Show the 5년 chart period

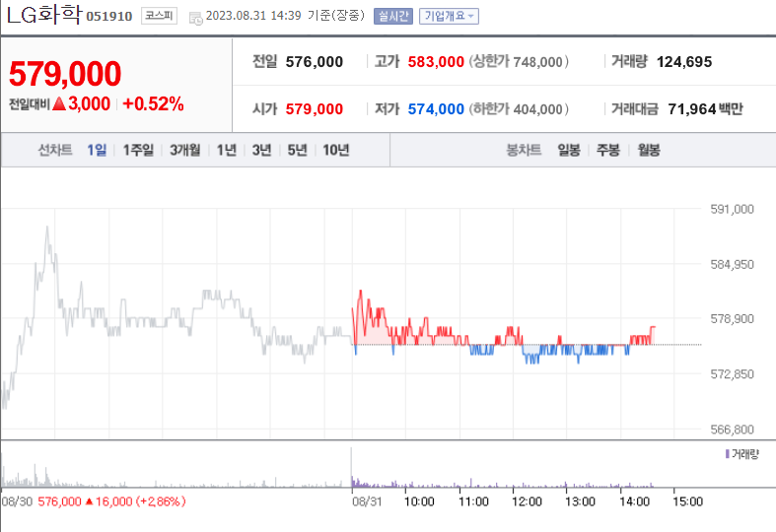298,150
